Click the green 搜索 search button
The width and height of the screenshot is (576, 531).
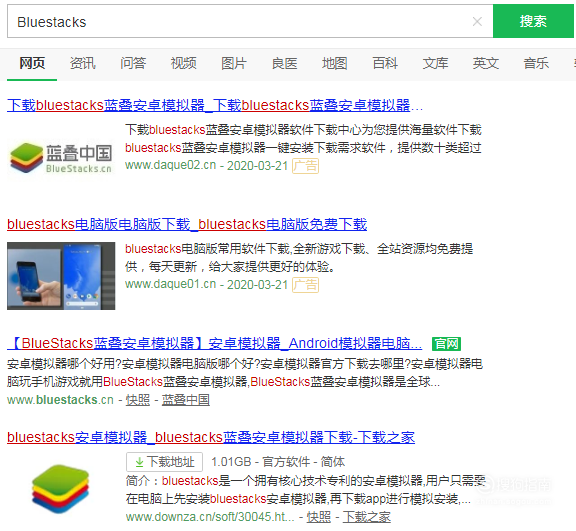point(533,21)
